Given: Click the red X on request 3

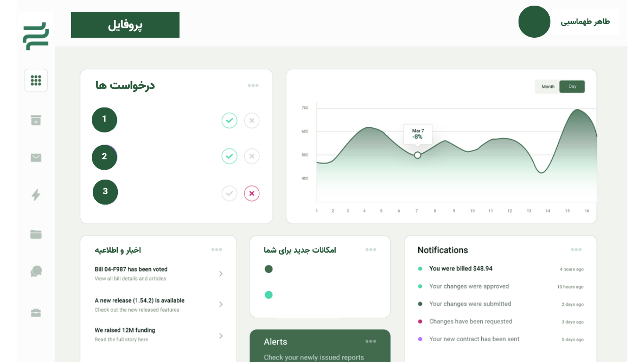Looking at the screenshot, I should 252,193.
